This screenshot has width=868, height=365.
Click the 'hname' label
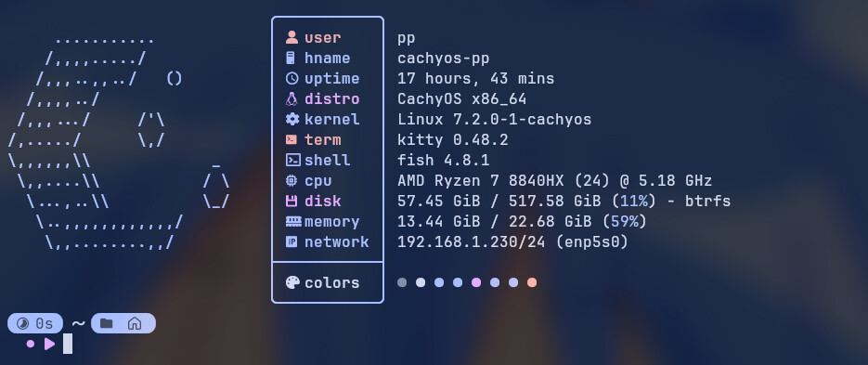tap(327, 59)
